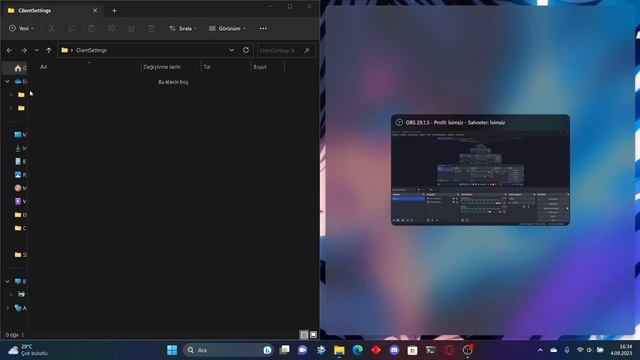Go up one folder level arrow
The image size is (640, 360).
(x=49, y=50)
